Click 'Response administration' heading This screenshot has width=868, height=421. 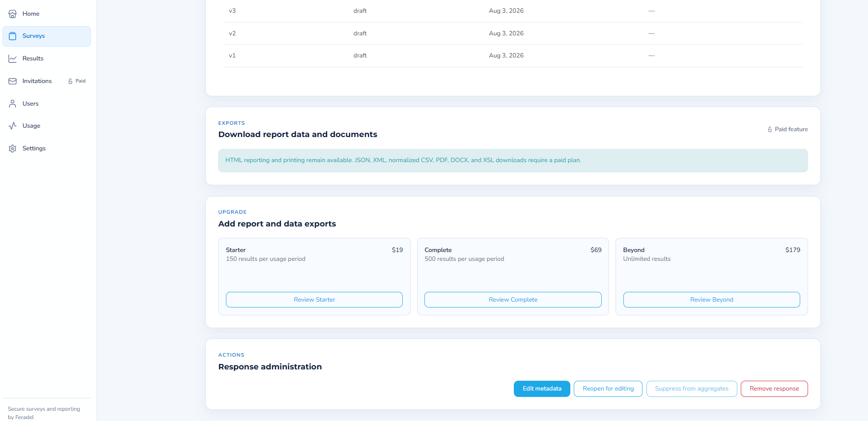coord(270,367)
